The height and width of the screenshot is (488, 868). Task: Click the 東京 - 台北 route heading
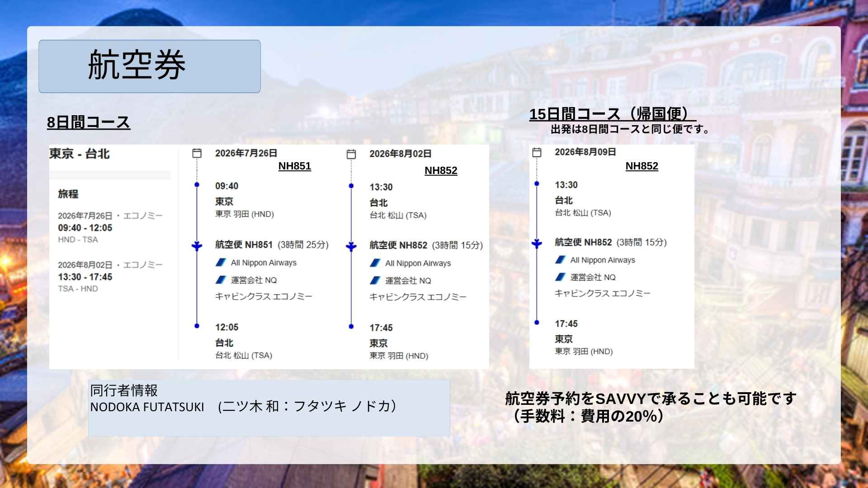pos(80,154)
